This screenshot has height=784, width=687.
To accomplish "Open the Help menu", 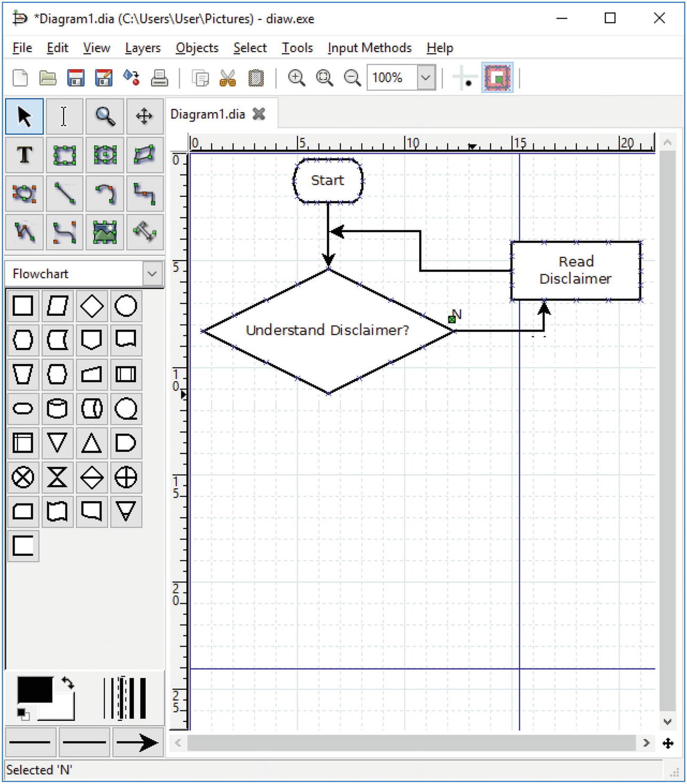I will point(440,48).
